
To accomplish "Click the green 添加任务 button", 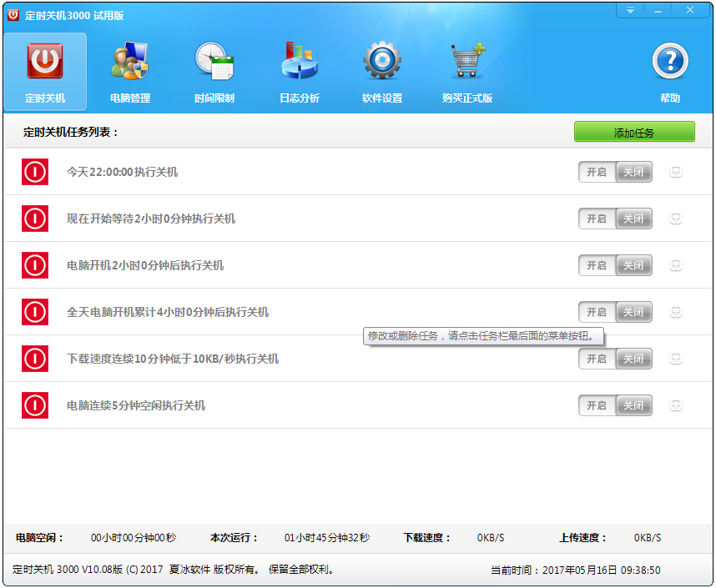I will pyautogui.click(x=634, y=132).
